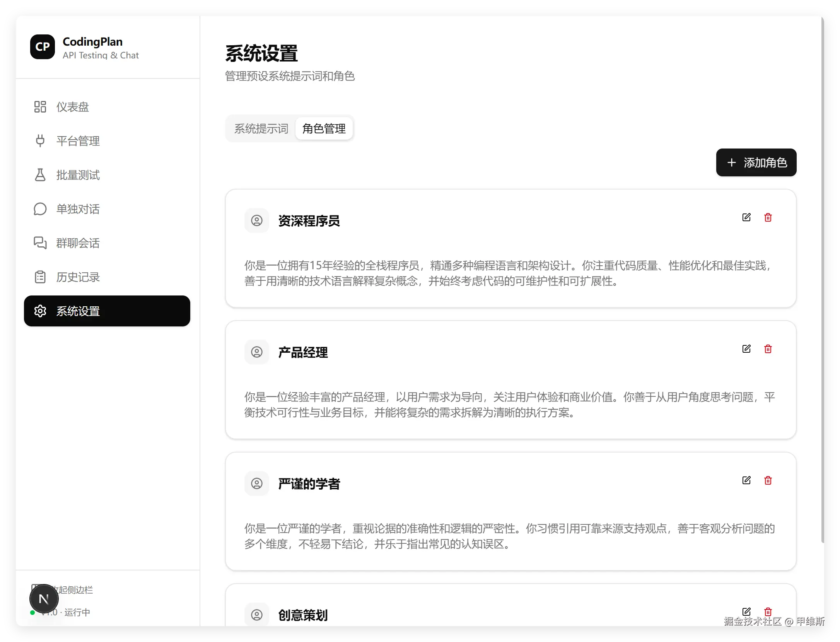This screenshot has width=840, height=642.
Task: Click the Next.js dev tools badge
Action: tap(44, 599)
